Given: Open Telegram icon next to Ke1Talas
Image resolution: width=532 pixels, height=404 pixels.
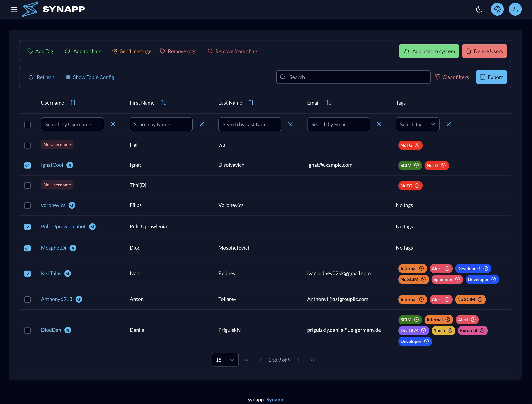Looking at the screenshot, I should pos(68,273).
